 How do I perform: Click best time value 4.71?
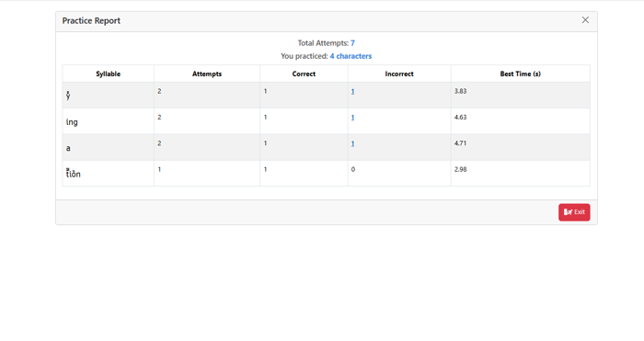(460, 143)
